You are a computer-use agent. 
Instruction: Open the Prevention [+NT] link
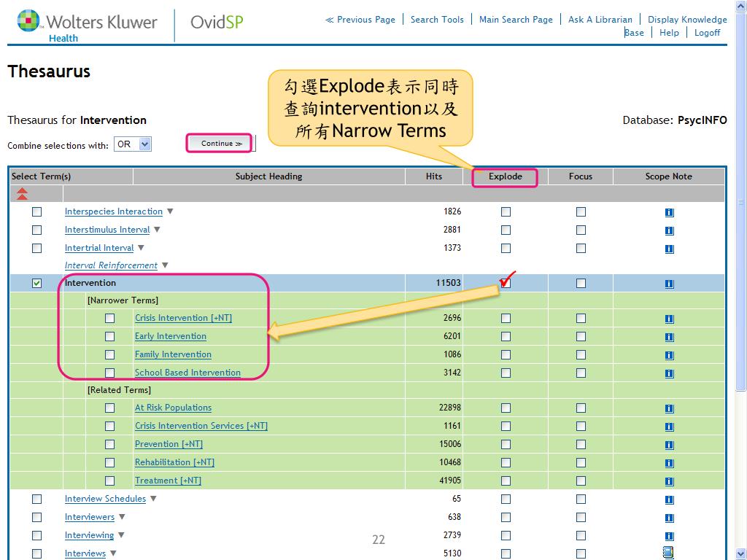tap(169, 444)
